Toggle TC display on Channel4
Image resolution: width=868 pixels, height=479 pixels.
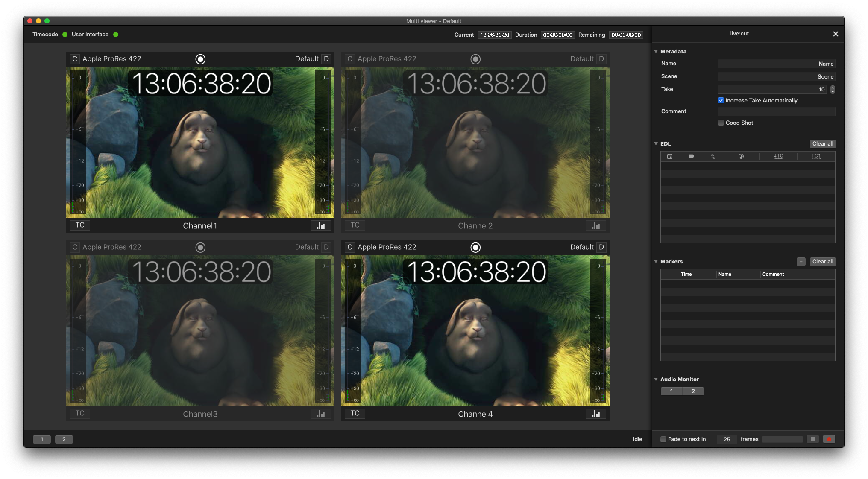click(x=355, y=413)
